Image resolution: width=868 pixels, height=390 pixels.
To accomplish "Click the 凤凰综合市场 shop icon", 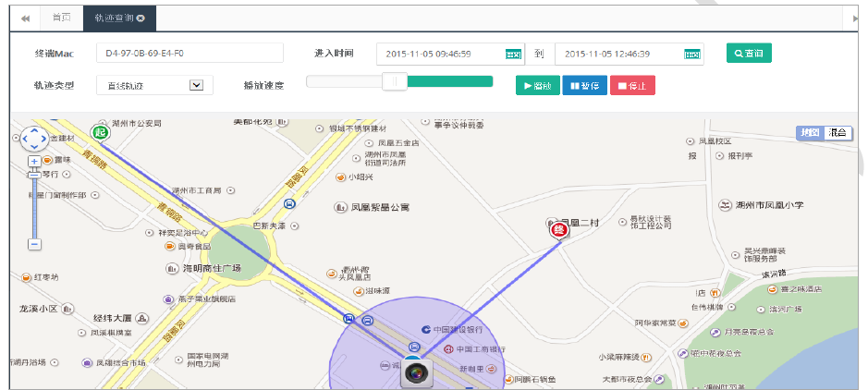I will coord(87,363).
